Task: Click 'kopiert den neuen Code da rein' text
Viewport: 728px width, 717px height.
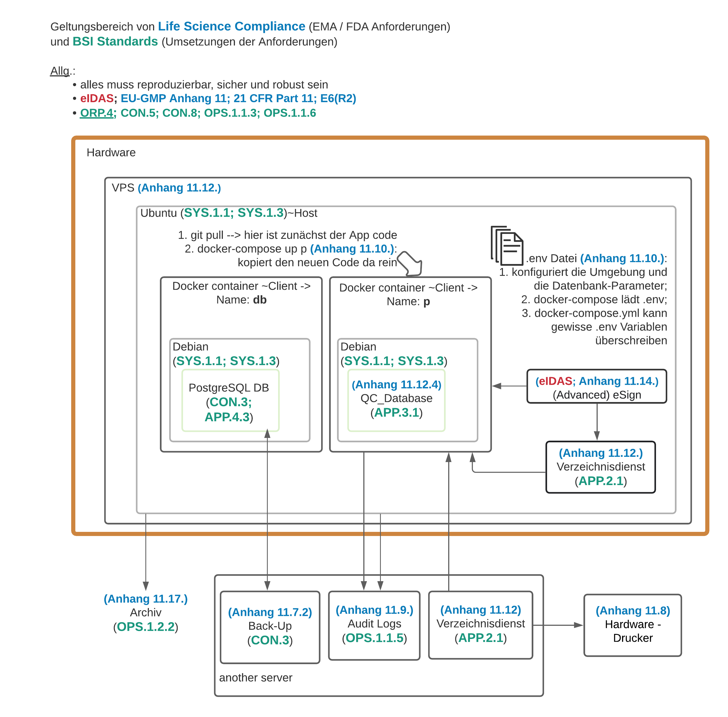Action: tap(317, 262)
